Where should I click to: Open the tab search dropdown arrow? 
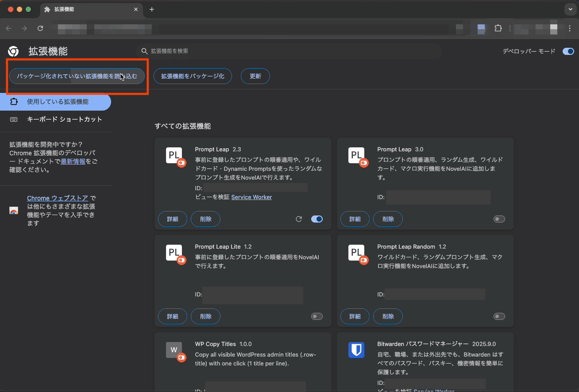[570, 9]
